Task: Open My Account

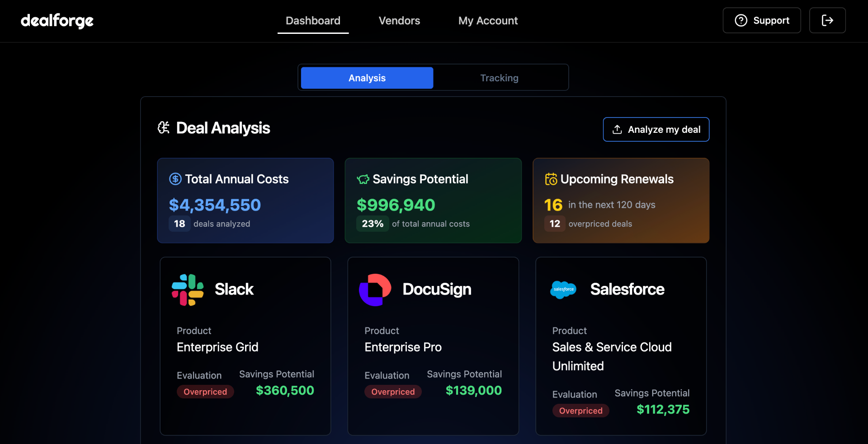Action: (x=488, y=21)
